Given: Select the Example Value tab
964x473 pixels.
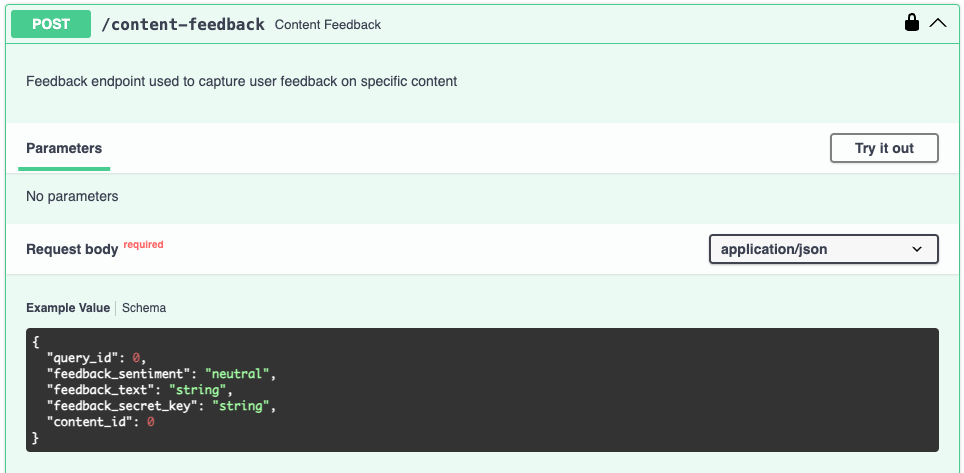Looking at the screenshot, I should (x=68, y=308).
